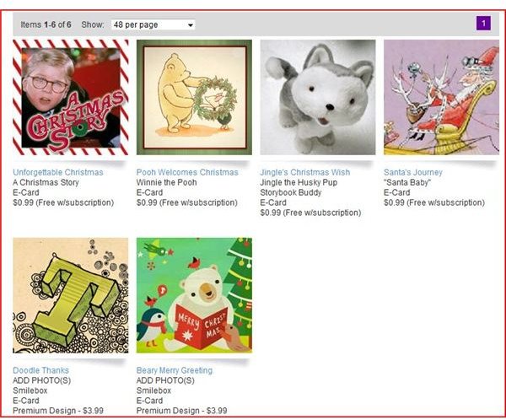Open the Jingle's Christmas Wish link
Image resolution: width=506 pixels, height=420 pixels.
click(305, 172)
